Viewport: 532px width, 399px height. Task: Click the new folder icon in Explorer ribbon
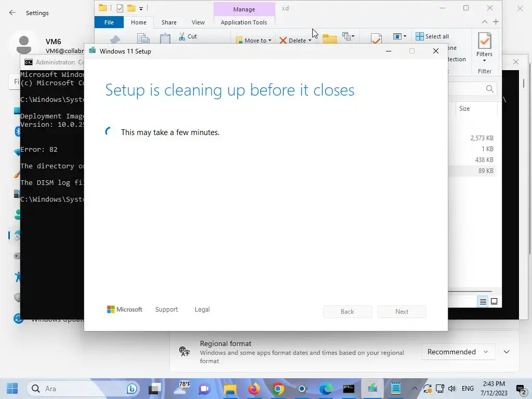coord(329,38)
